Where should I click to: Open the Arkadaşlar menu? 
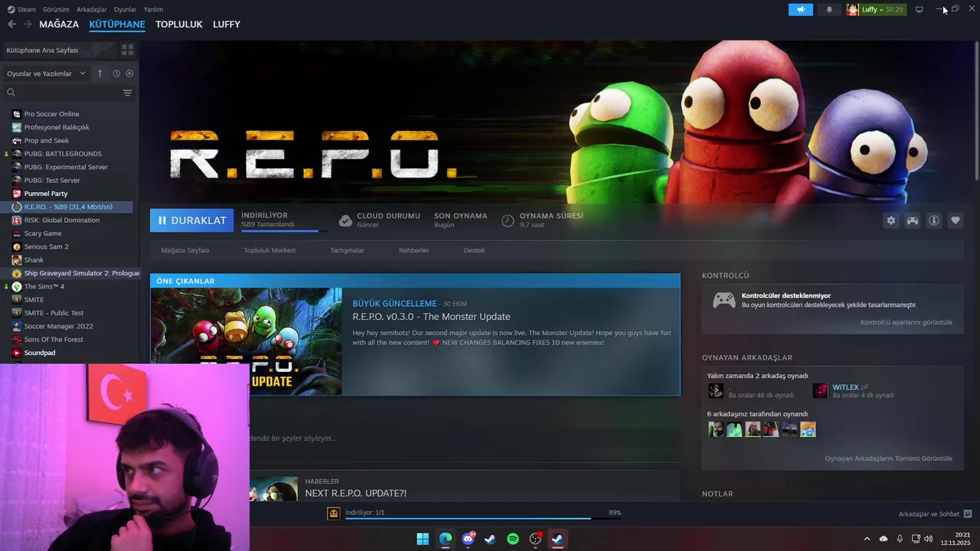click(x=92, y=9)
